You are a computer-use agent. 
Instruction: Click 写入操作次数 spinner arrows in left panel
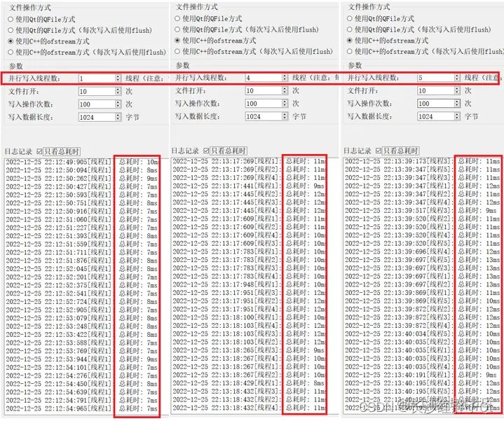[x=118, y=104]
